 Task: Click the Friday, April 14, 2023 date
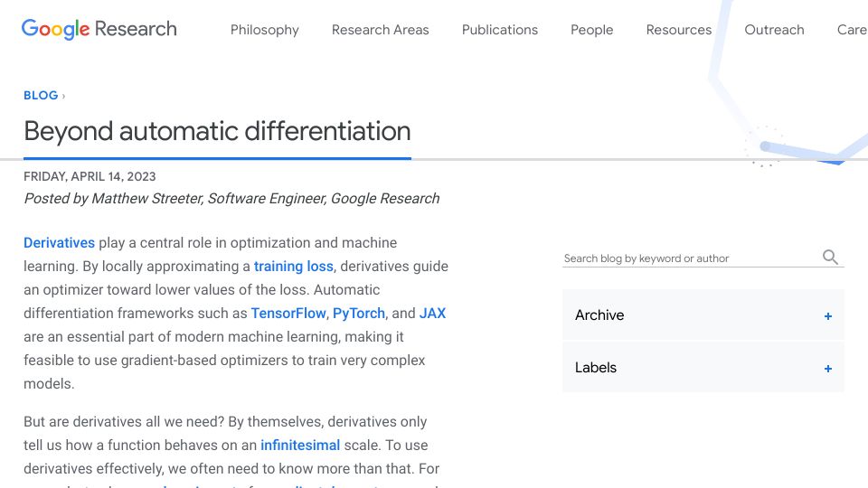(x=90, y=176)
